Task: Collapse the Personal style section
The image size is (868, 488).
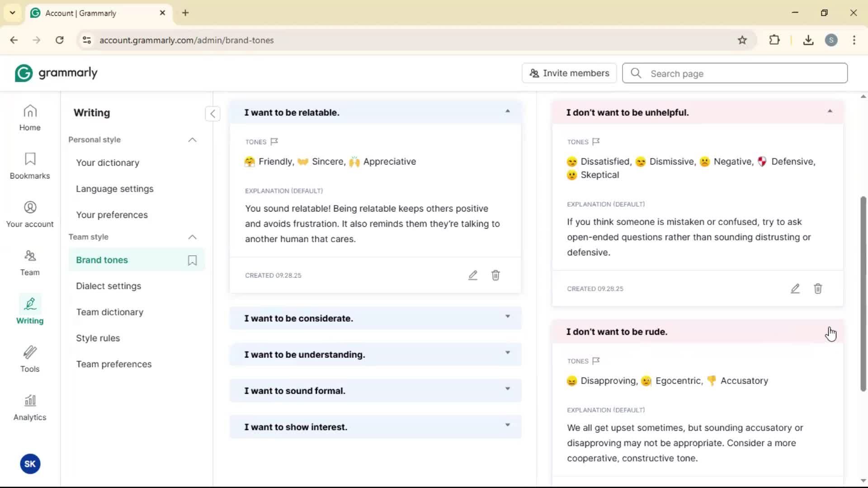Action: [192, 140]
